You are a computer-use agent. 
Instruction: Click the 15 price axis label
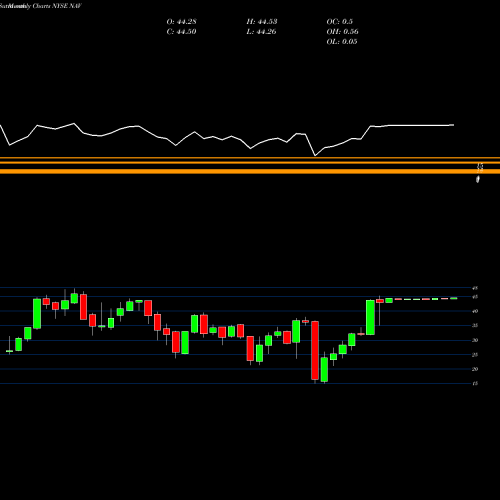(x=475, y=383)
